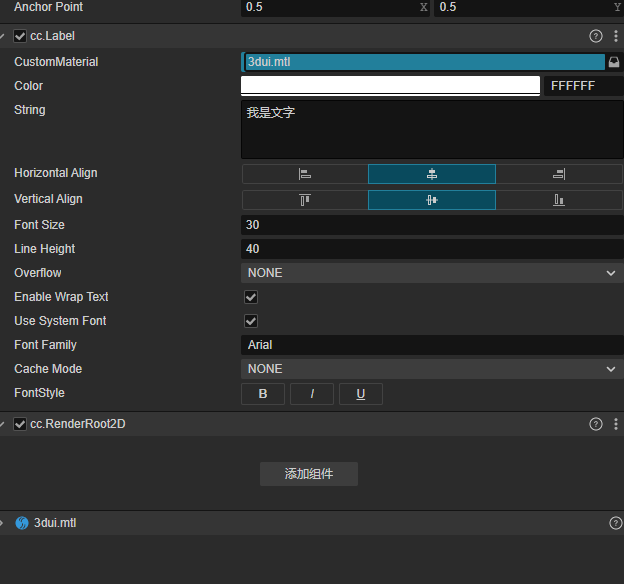Viewport: 624px width, 584px height.
Task: Click the CustomMaterial 3dui.mtl field
Action: pos(423,62)
